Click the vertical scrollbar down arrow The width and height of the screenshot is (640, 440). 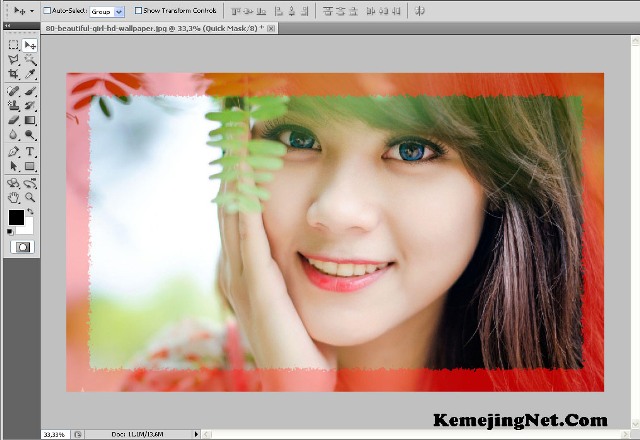(635, 424)
